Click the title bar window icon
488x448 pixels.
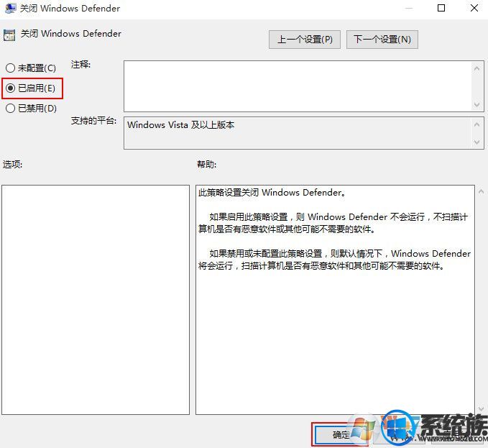(11, 8)
